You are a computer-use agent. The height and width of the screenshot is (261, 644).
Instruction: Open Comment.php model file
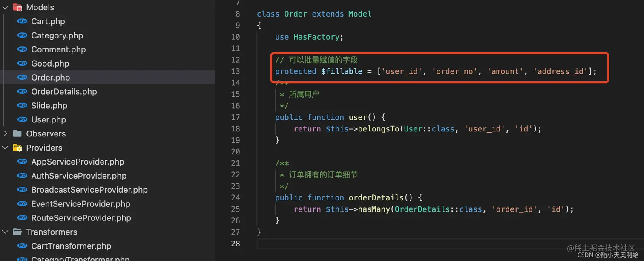58,49
